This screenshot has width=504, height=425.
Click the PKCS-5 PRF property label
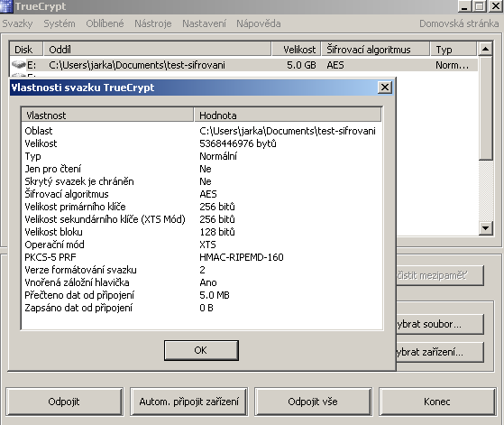pos(50,257)
